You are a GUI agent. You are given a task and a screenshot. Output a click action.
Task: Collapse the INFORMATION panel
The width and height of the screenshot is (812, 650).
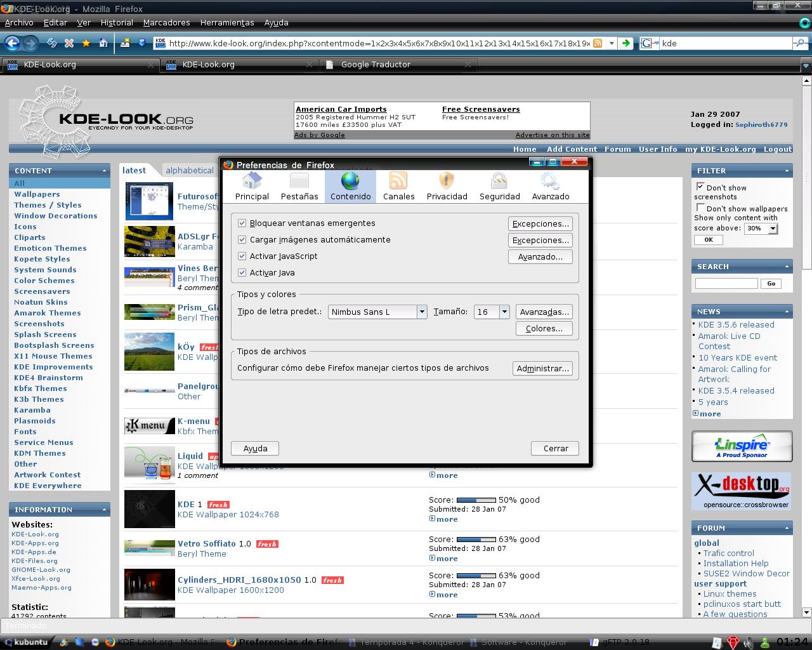[105, 510]
